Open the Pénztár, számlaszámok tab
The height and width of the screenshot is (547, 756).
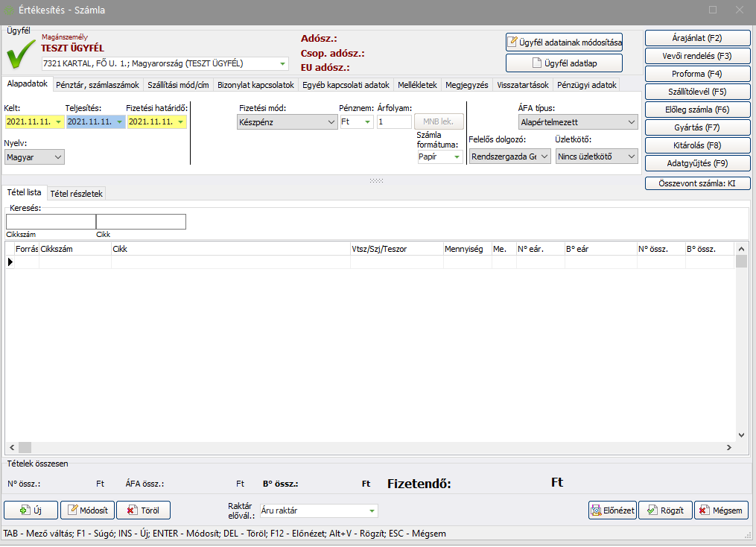click(x=98, y=85)
